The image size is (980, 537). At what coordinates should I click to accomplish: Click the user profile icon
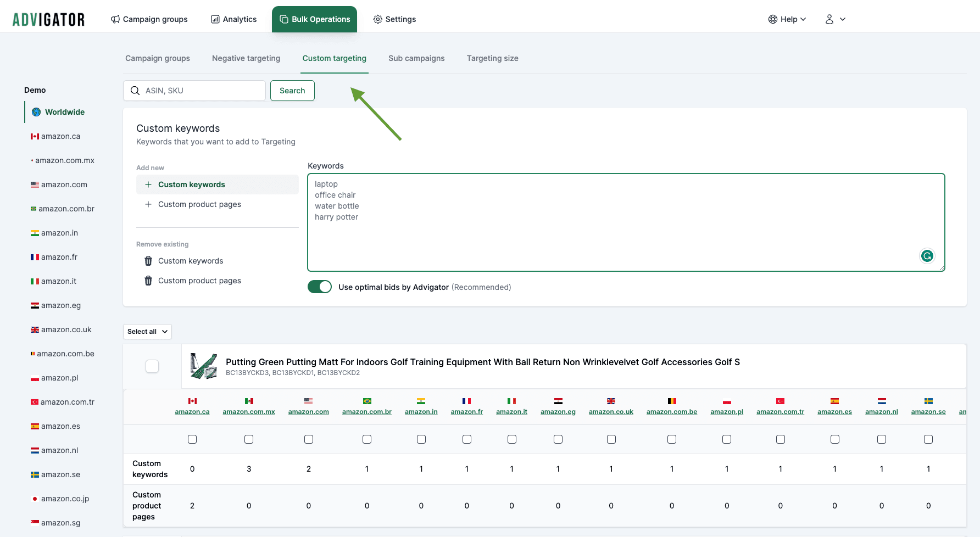tap(829, 19)
